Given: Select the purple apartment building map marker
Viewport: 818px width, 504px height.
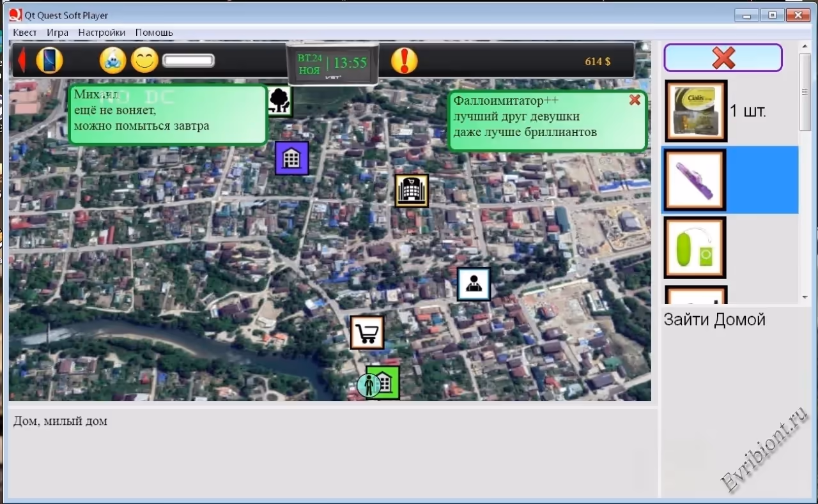Looking at the screenshot, I should click(x=292, y=158).
